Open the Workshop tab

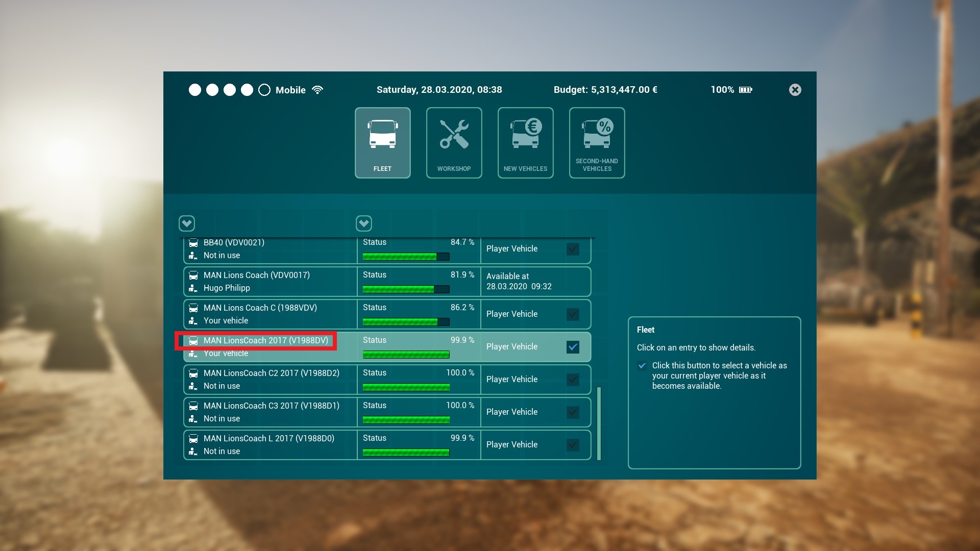point(454,143)
